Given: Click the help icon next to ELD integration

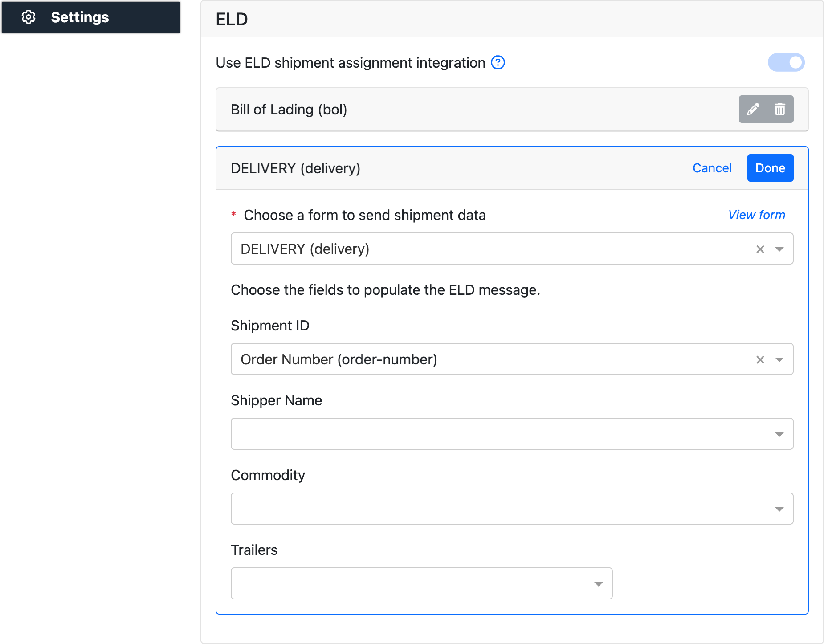Looking at the screenshot, I should (498, 63).
